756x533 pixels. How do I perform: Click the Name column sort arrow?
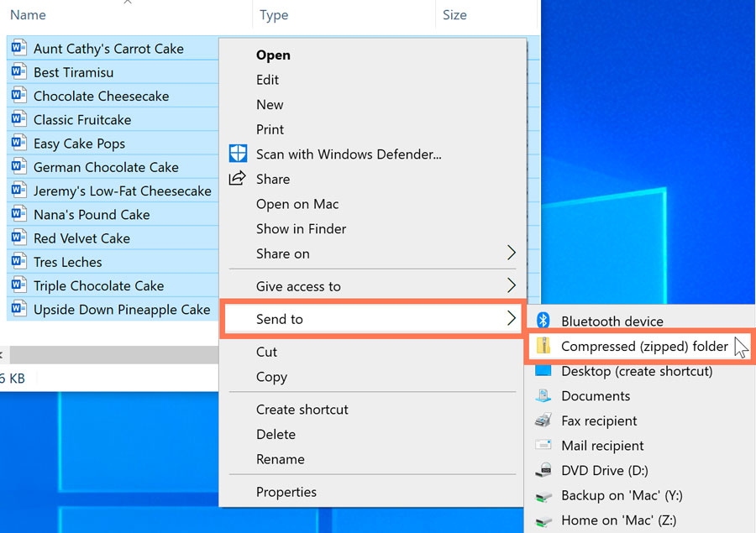pos(128,4)
